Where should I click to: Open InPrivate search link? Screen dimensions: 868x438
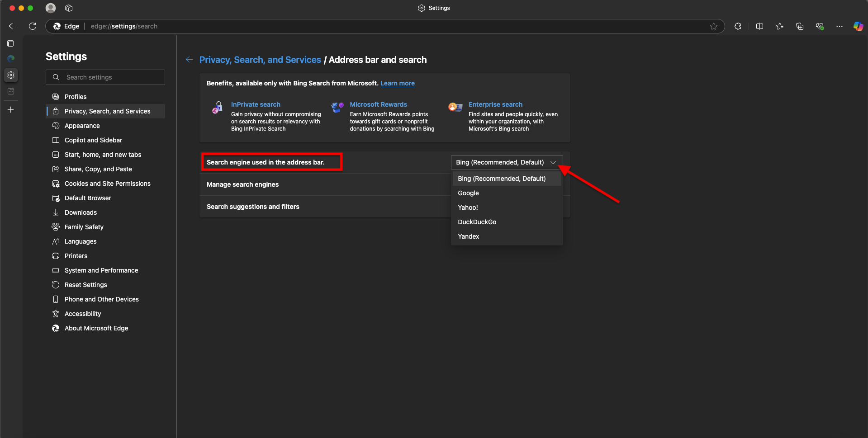coord(256,104)
